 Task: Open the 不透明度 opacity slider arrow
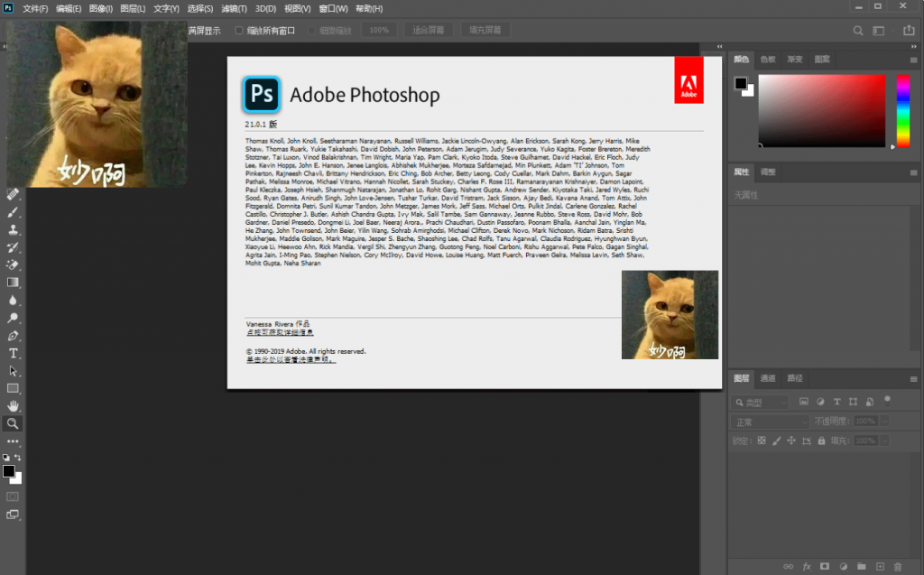coord(884,421)
